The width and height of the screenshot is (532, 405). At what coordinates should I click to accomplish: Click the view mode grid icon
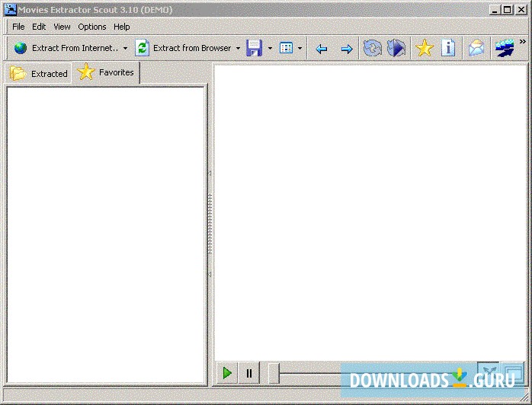[x=286, y=48]
